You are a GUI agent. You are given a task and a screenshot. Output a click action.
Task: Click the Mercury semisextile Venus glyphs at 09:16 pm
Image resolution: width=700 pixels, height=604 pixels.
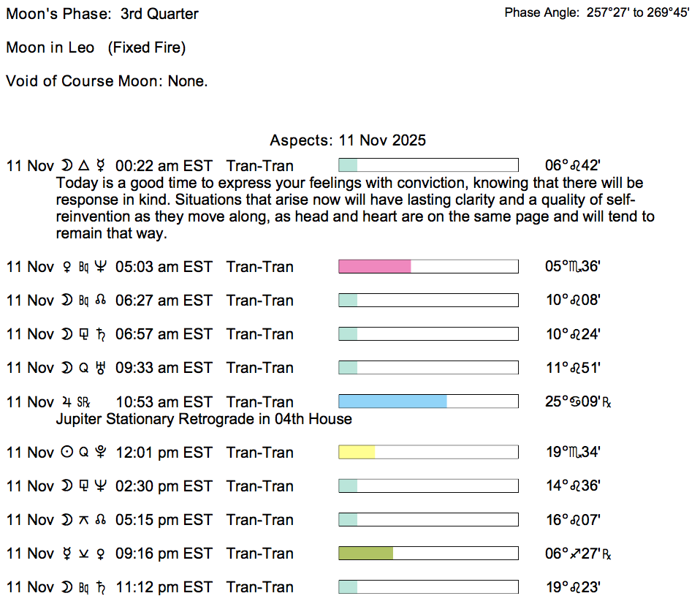pos(84,554)
